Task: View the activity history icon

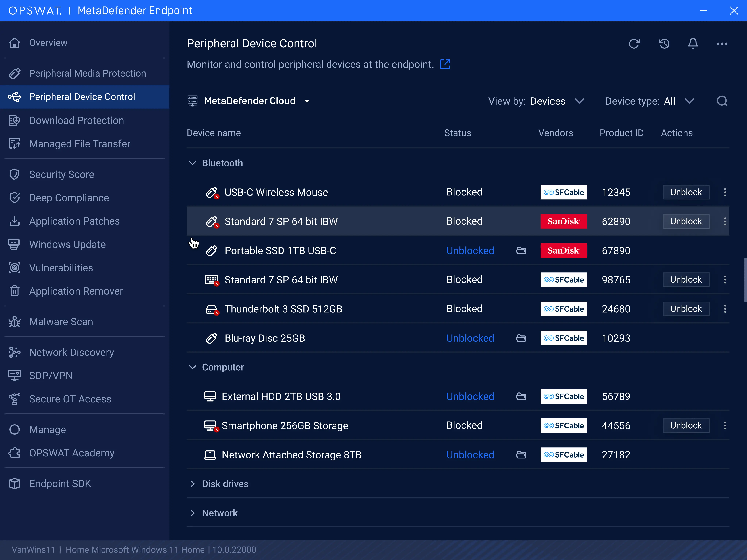Action: pyautogui.click(x=664, y=44)
